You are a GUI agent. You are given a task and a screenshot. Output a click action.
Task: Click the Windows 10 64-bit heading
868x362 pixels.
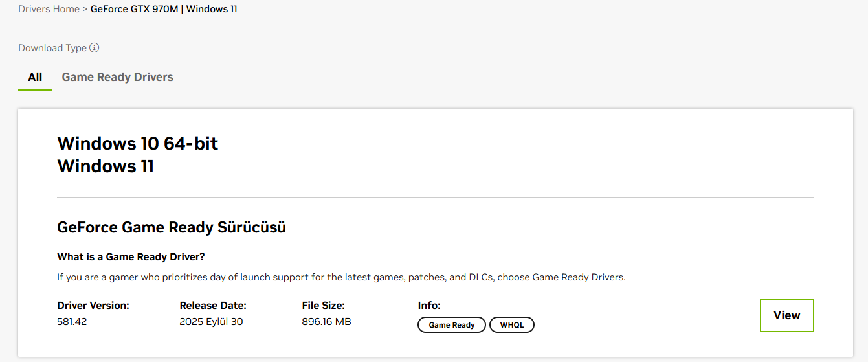pyautogui.click(x=137, y=143)
